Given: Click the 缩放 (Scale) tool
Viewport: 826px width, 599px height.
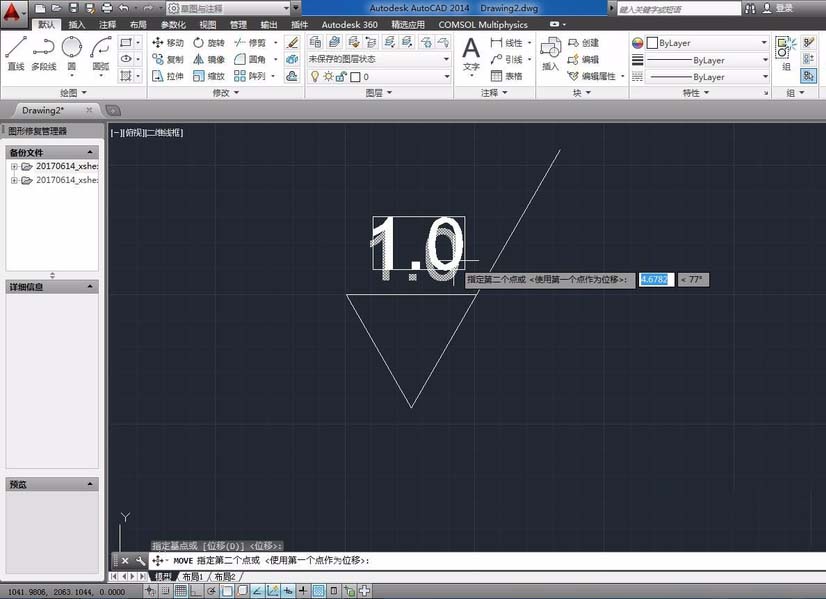Looking at the screenshot, I should coord(209,76).
